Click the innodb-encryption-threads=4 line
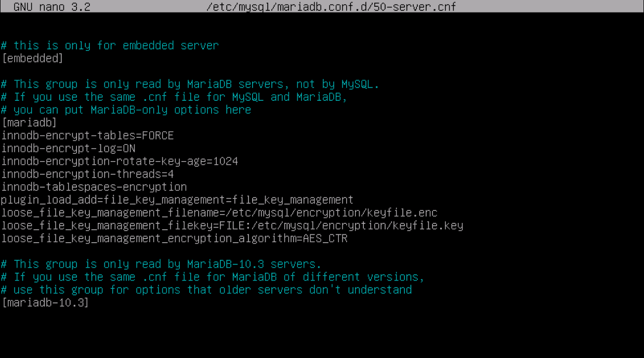Image resolution: width=644 pixels, height=358 pixels. [87, 174]
